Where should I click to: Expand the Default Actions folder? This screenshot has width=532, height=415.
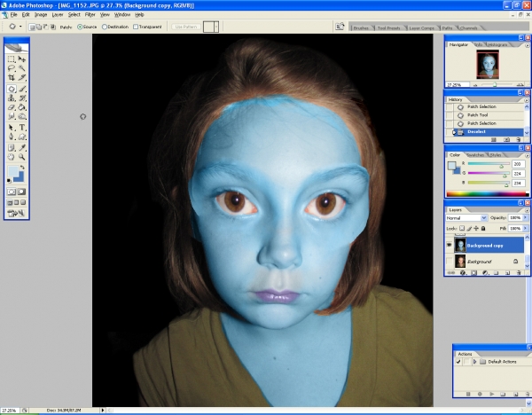click(474, 362)
